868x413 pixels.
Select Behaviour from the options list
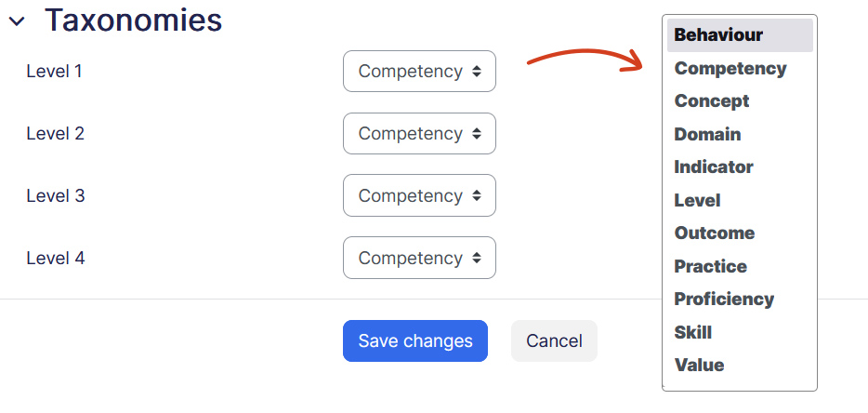tap(718, 35)
